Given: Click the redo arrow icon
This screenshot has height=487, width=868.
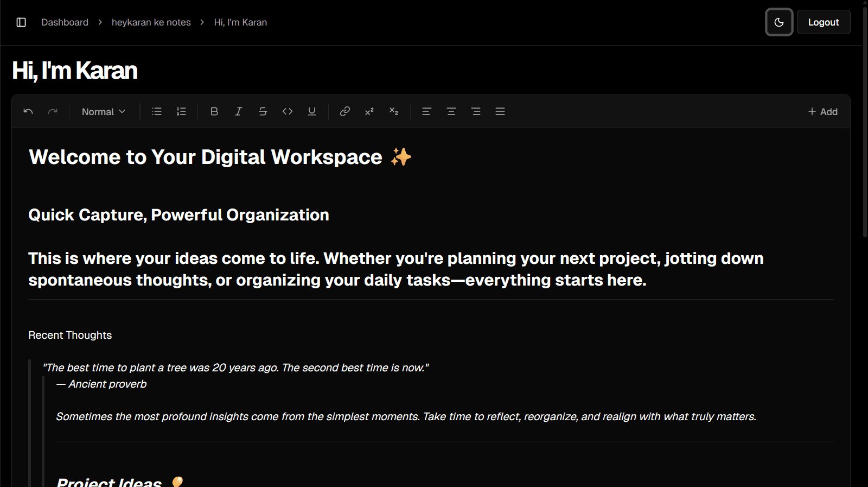Looking at the screenshot, I should 53,111.
